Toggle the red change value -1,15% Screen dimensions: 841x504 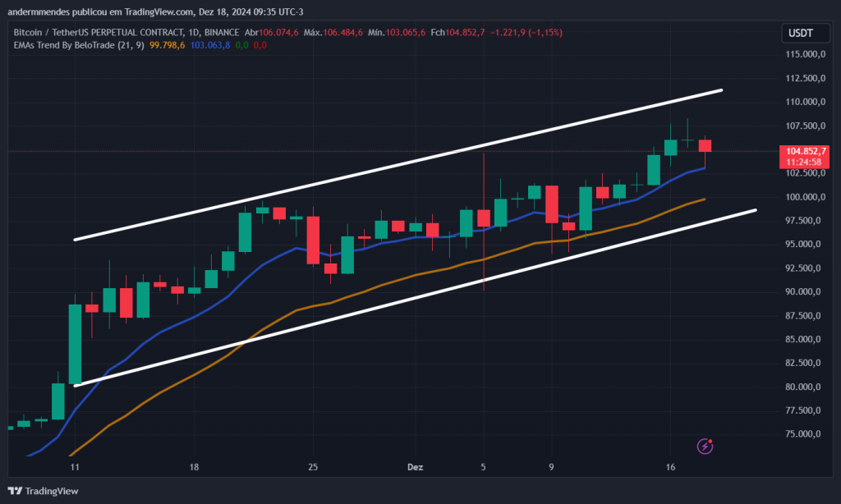pos(547,32)
